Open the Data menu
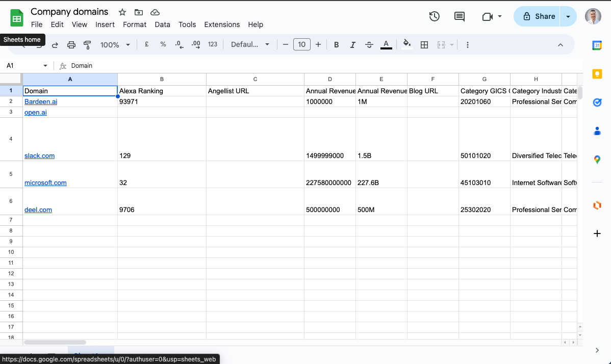This screenshot has height=364, width=611. coord(163,24)
